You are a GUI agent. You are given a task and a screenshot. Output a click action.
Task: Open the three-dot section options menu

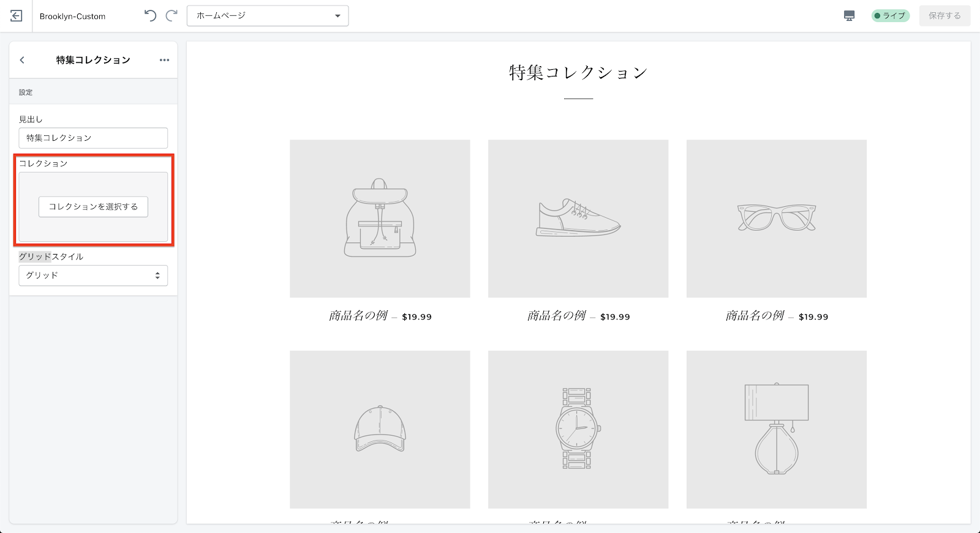[164, 60]
